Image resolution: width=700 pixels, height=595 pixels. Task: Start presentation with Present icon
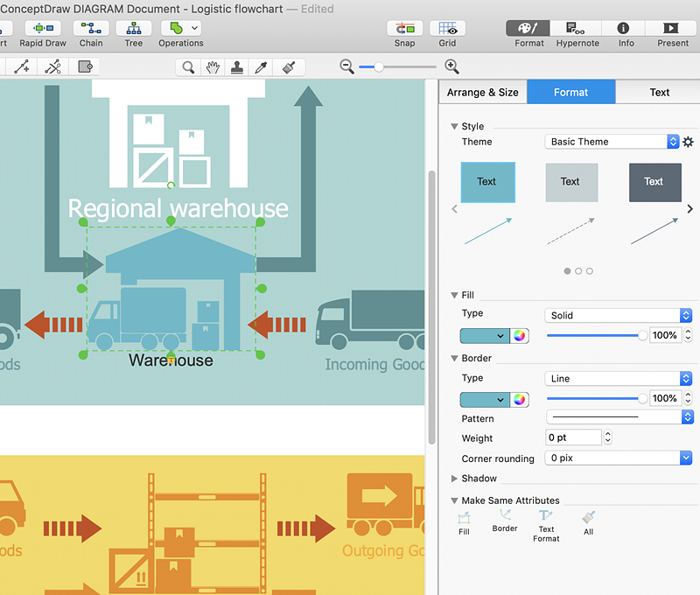672,29
